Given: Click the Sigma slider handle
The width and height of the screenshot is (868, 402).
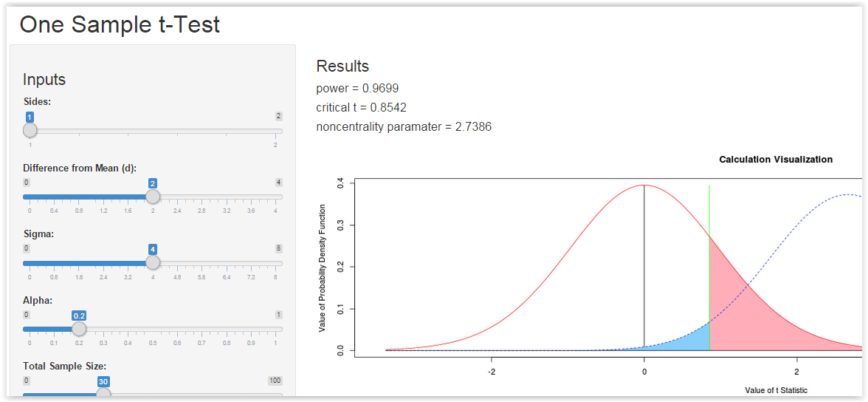Looking at the screenshot, I should (153, 262).
